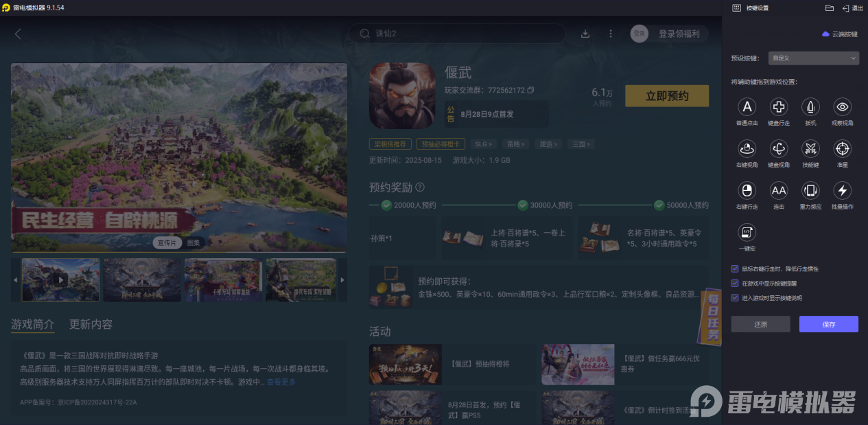Open 云端按键 cloud keymap
The width and height of the screenshot is (868, 425).
(x=840, y=34)
